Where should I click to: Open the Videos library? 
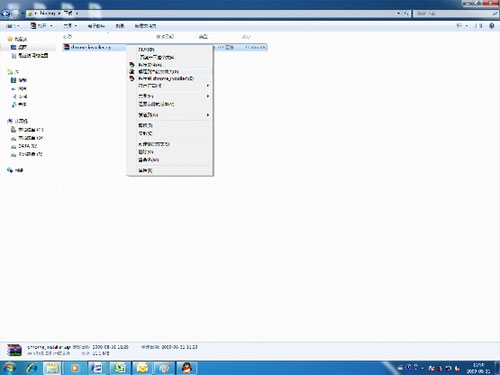(19, 80)
